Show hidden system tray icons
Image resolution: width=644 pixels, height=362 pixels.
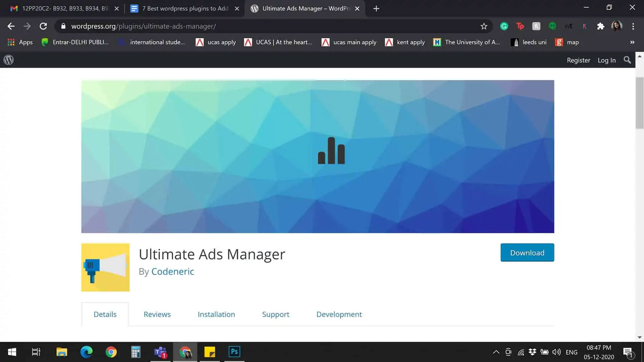(x=496, y=352)
